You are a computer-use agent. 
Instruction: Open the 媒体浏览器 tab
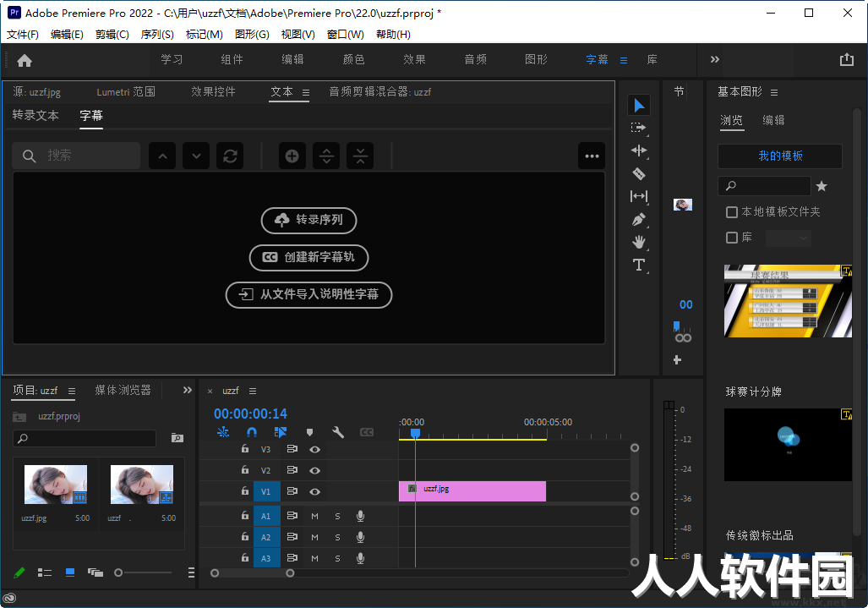[x=123, y=391]
